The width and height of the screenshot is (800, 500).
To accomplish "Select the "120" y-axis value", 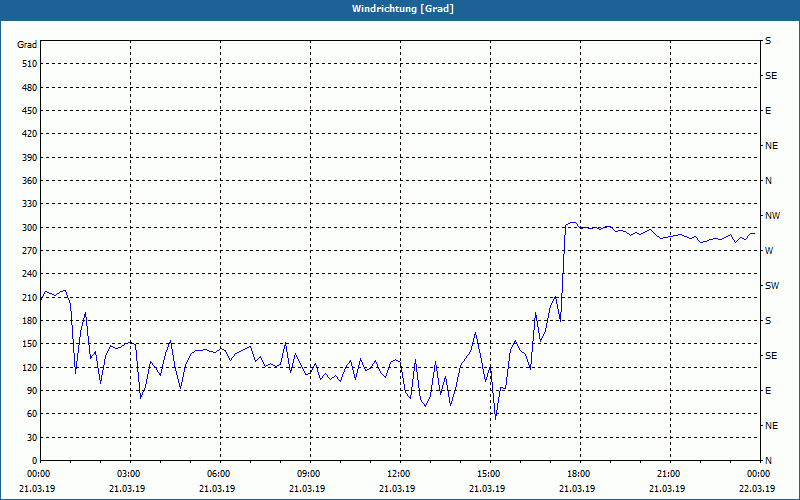I will 30,367.
